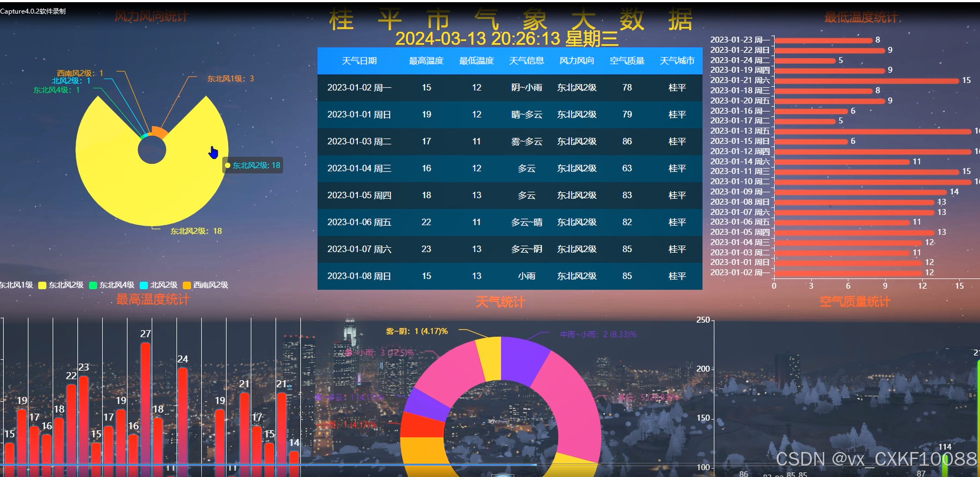Click the 阴~小雨 weather cell

(526, 87)
